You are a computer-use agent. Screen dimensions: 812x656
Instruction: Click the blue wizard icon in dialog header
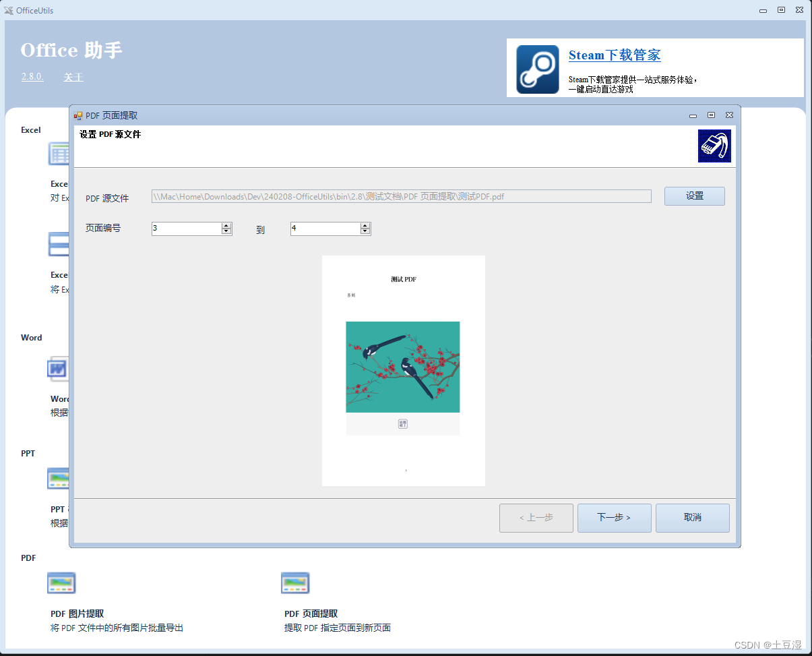pos(714,146)
